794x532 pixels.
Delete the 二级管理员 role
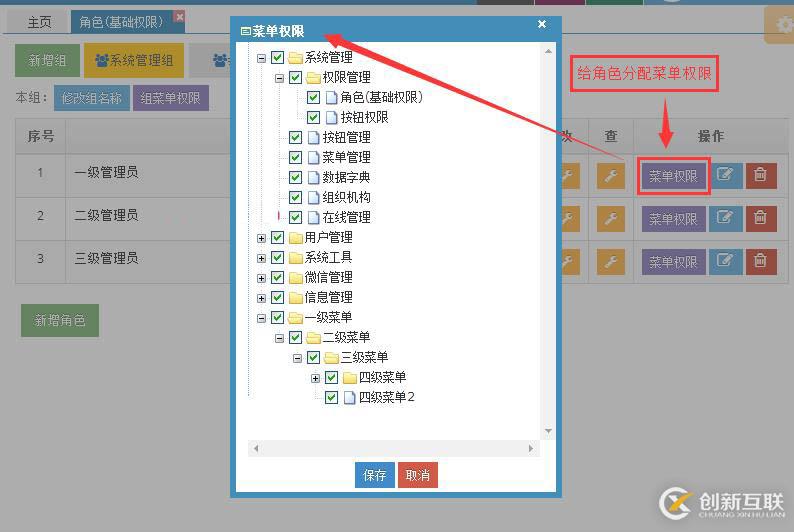pyautogui.click(x=761, y=219)
